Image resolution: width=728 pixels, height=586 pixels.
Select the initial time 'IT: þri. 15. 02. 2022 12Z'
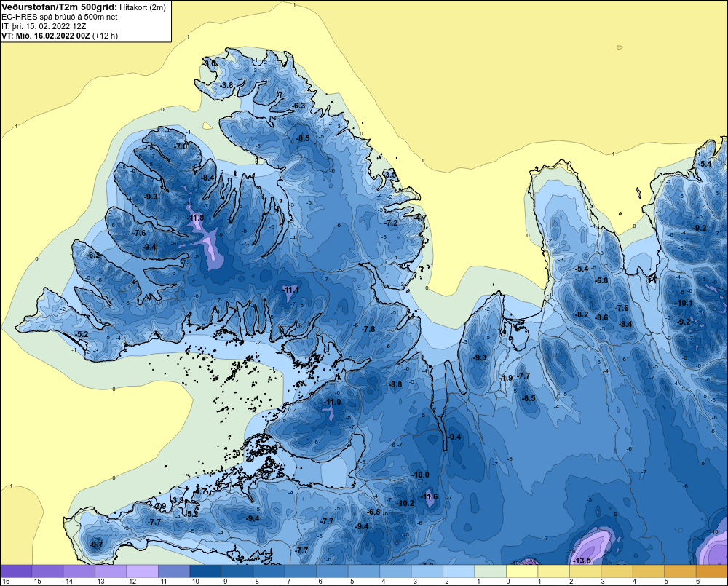tap(44, 26)
